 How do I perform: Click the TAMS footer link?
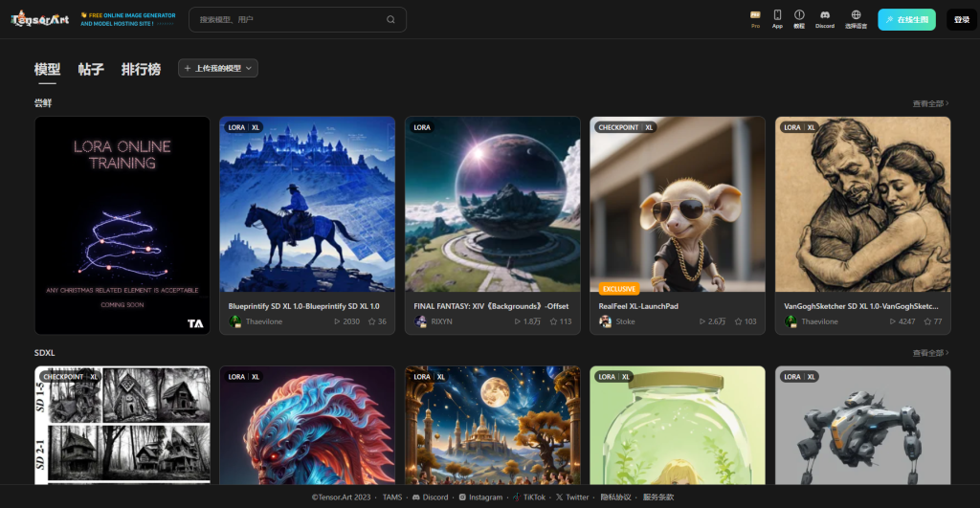(x=391, y=497)
